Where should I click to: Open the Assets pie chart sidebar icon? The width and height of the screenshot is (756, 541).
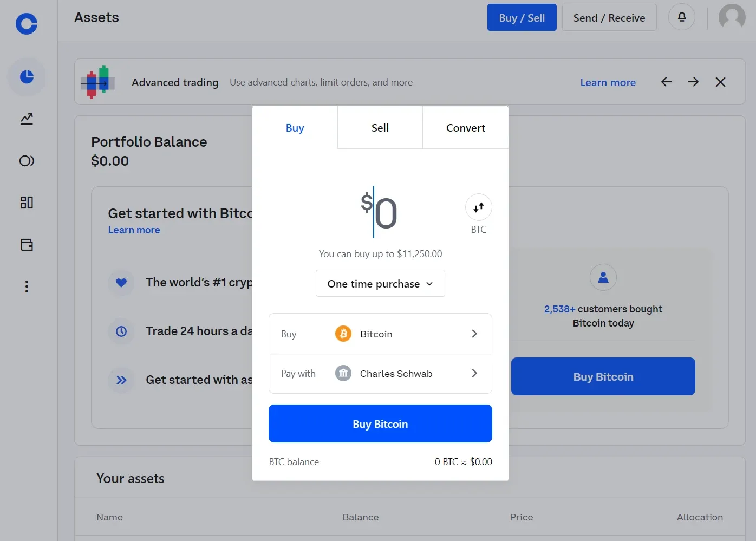(27, 77)
